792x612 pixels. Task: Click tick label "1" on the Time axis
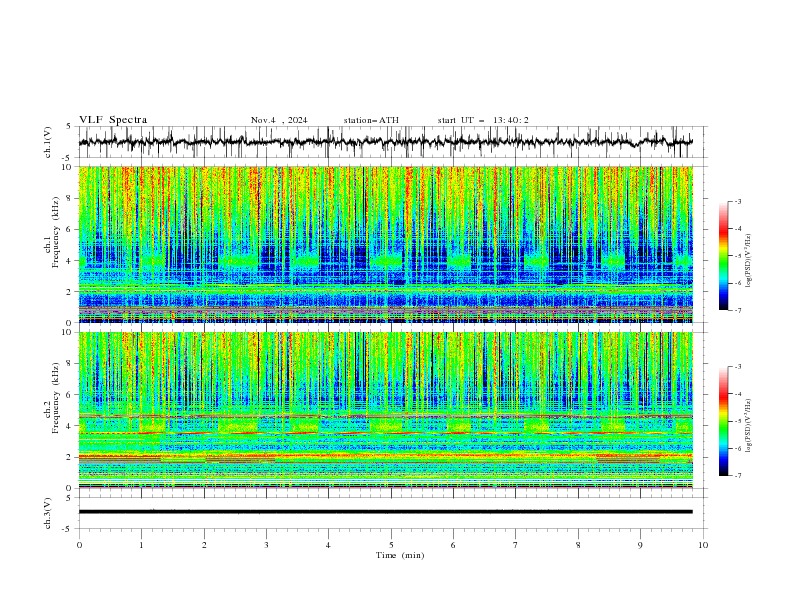(x=141, y=545)
